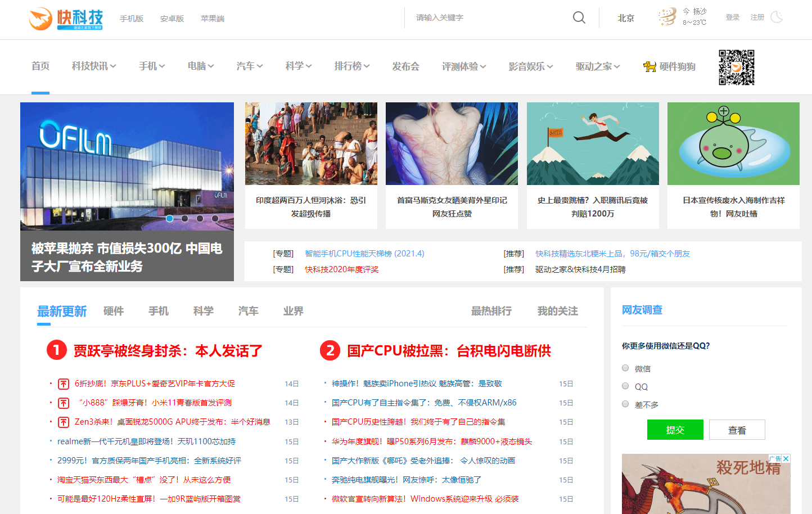Viewport: 812px width, 514px height.
Task: Switch to the 最热排行 tab
Action: [491, 311]
